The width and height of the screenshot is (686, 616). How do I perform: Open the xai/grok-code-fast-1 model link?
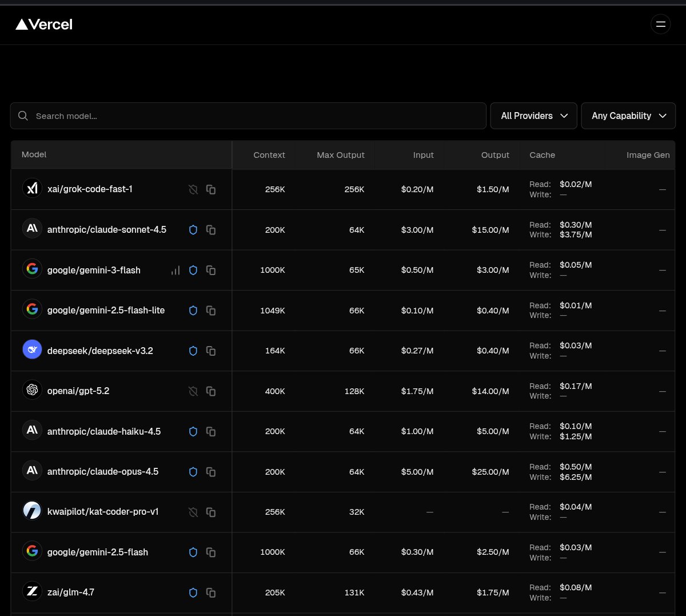[x=90, y=189]
